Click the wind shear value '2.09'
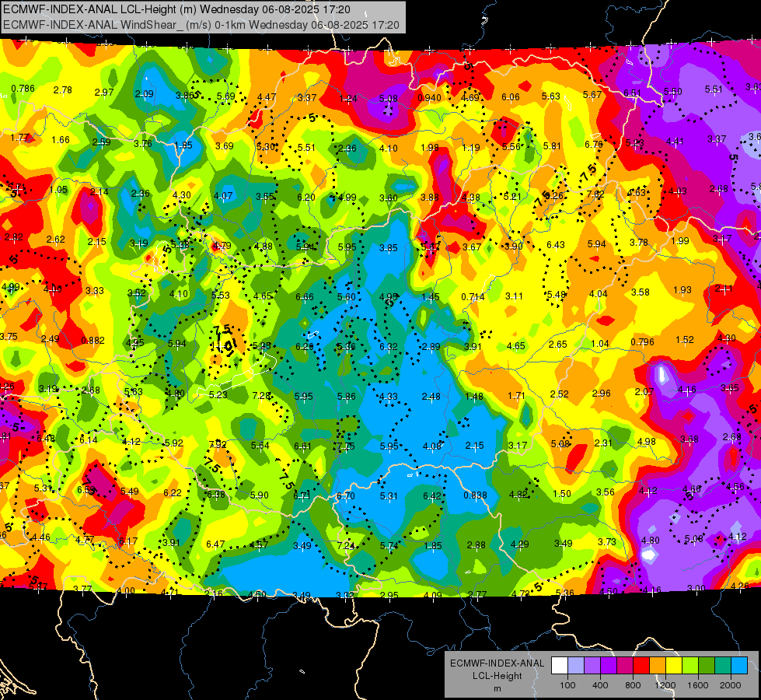This screenshot has height=700, width=761. [x=144, y=94]
